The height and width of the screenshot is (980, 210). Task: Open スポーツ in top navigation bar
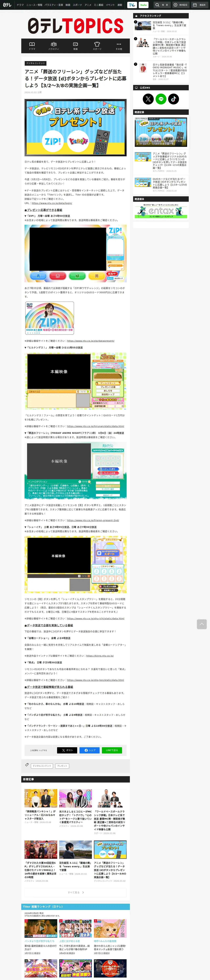77,5
